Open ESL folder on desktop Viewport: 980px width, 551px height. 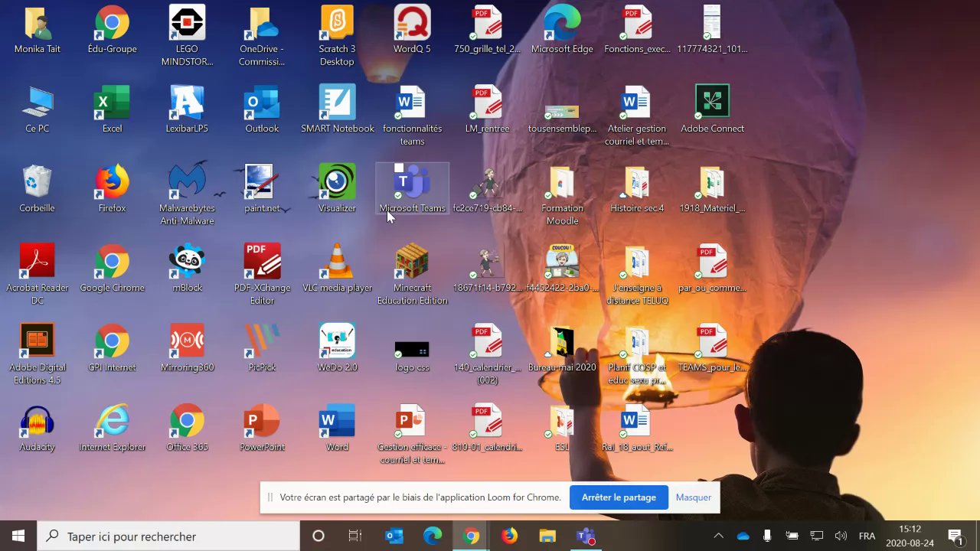click(562, 429)
